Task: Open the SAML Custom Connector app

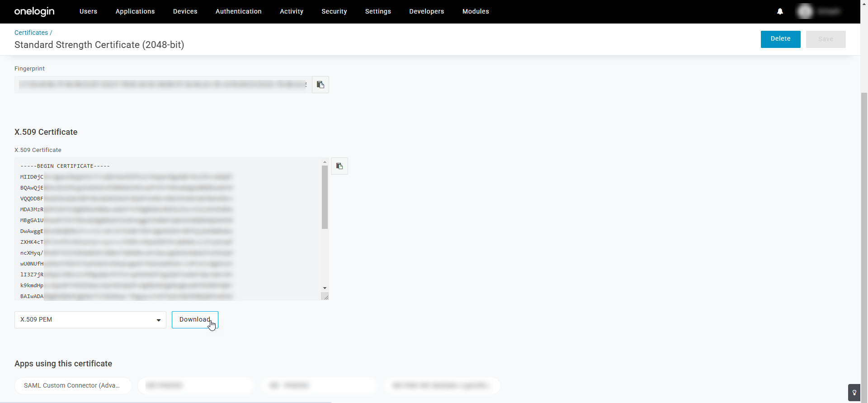Action: [73, 386]
